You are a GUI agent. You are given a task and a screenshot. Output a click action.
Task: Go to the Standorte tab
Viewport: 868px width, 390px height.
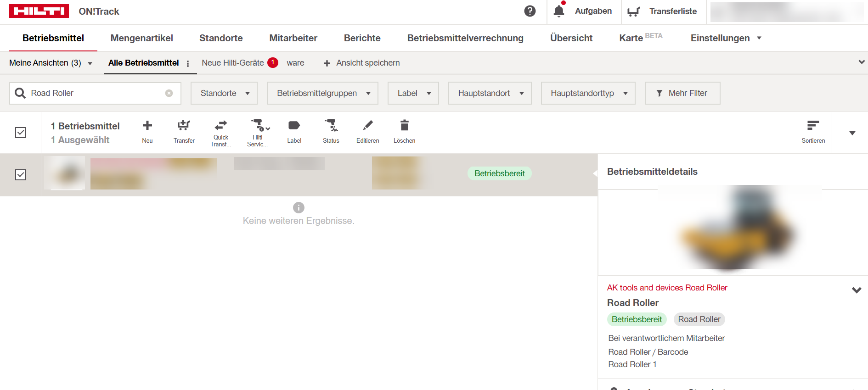[x=221, y=38]
